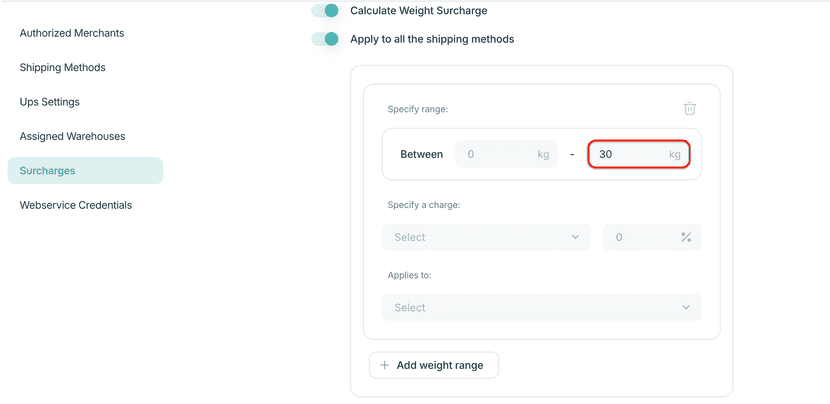
Task: Expand the Applies to dropdown
Action: coord(541,308)
